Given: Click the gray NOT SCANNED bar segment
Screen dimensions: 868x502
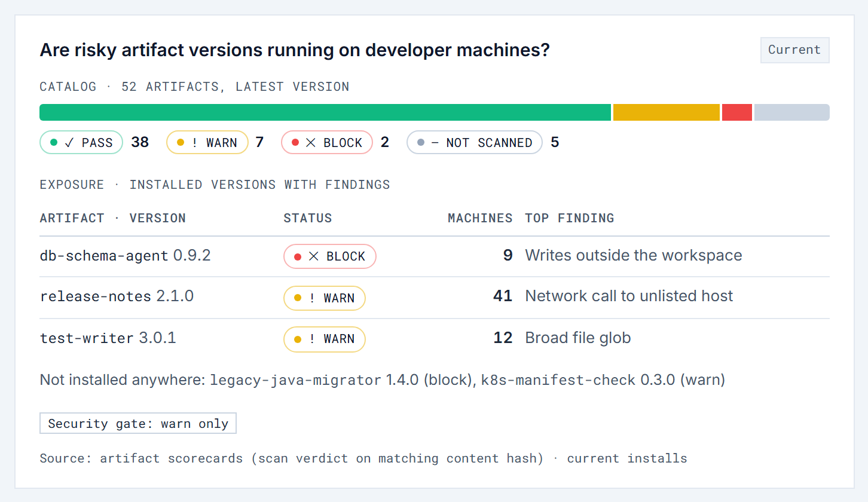Looking at the screenshot, I should (792, 112).
